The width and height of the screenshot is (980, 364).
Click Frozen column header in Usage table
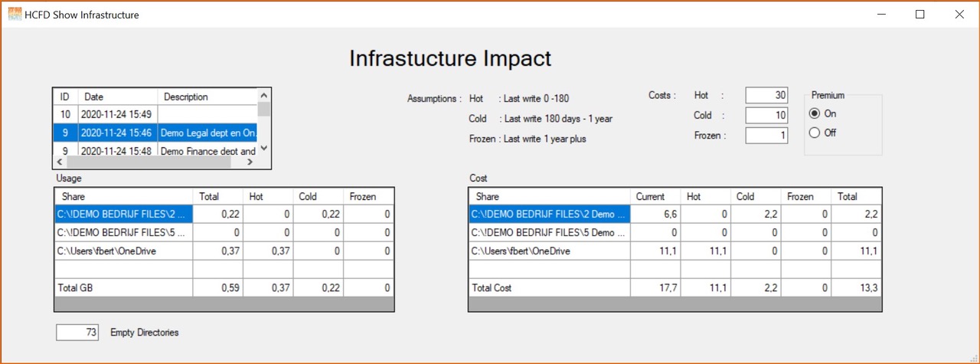point(367,196)
